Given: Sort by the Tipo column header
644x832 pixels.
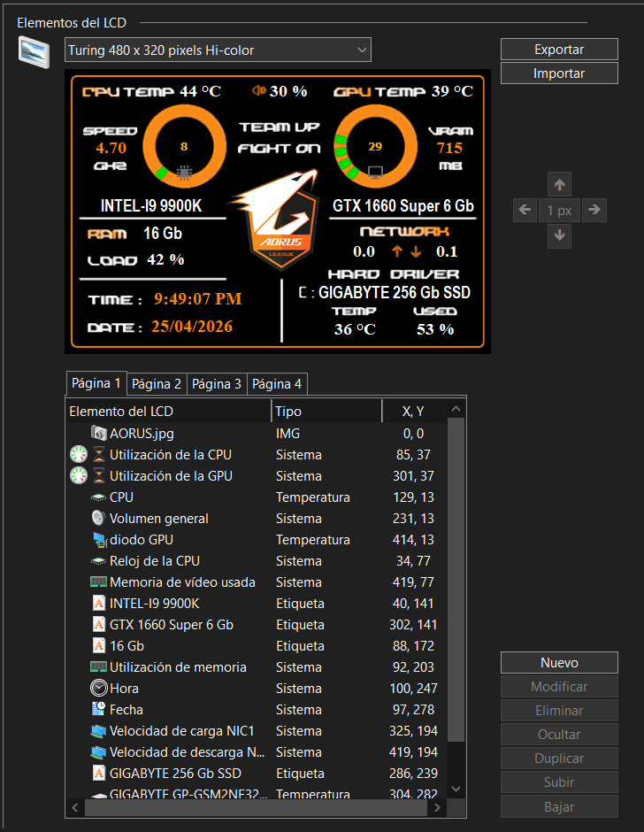Looking at the screenshot, I should [x=326, y=411].
